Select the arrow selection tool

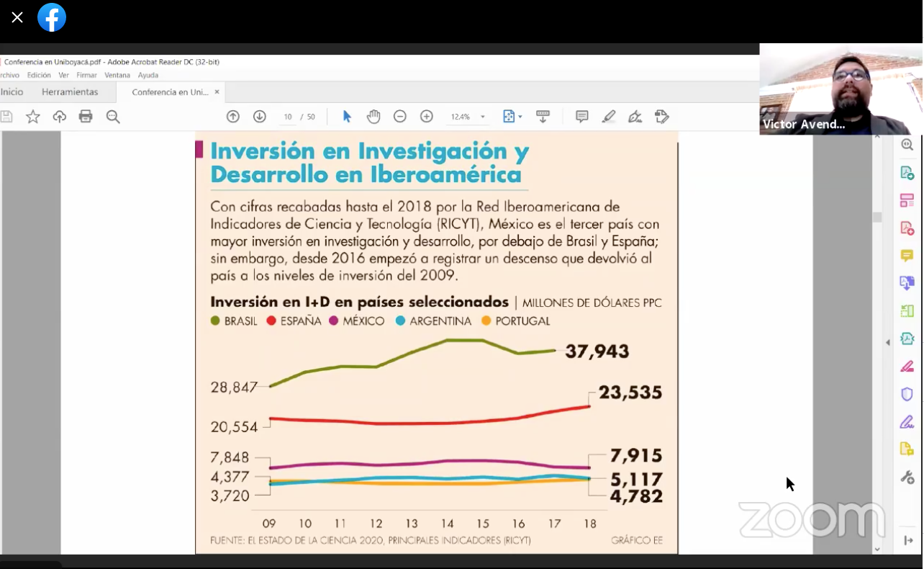pos(347,117)
